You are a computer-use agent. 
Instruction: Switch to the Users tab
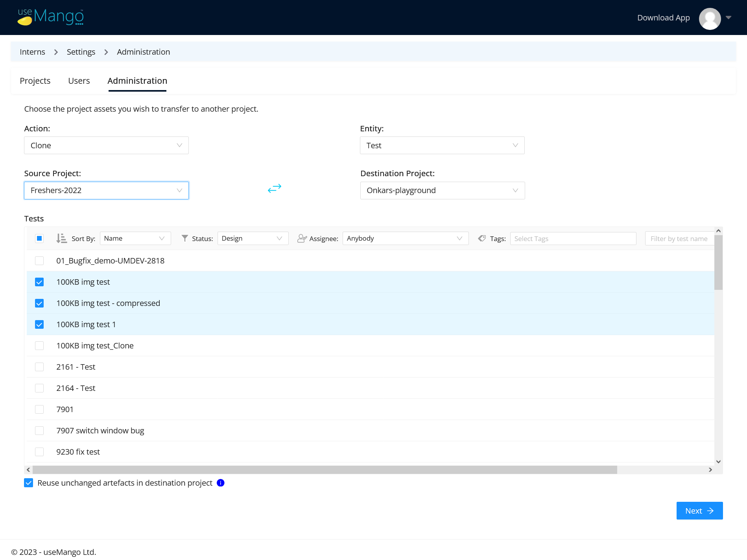[79, 81]
